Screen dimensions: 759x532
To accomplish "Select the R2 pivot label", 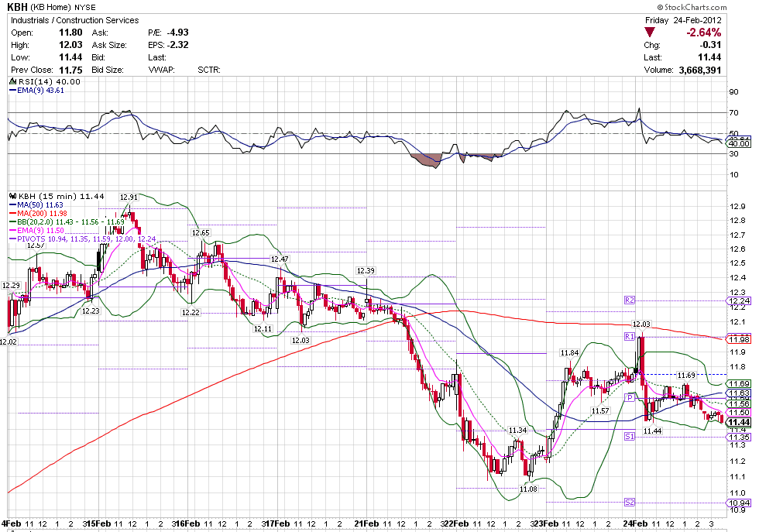I will click(x=629, y=300).
